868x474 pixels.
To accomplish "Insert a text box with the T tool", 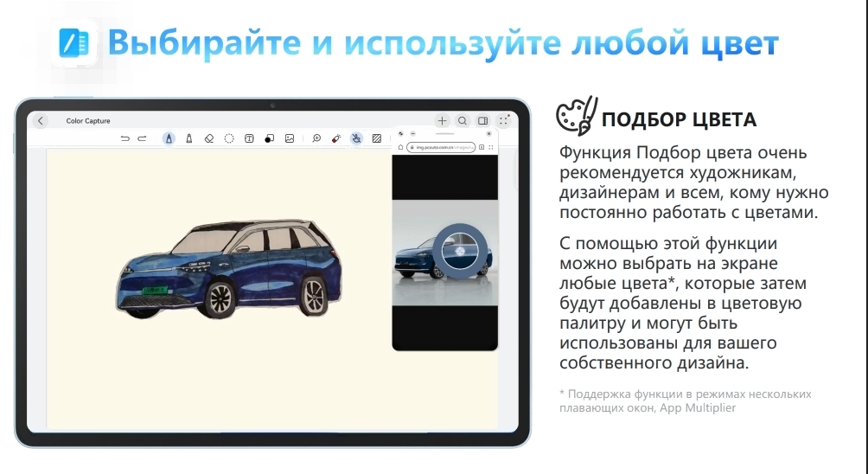I will point(249,138).
